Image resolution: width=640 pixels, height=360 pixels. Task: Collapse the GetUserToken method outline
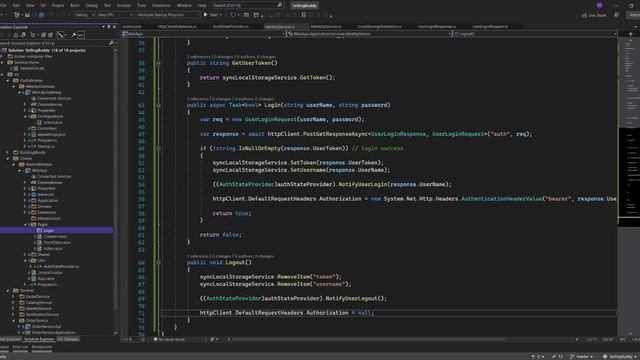tap(158, 63)
